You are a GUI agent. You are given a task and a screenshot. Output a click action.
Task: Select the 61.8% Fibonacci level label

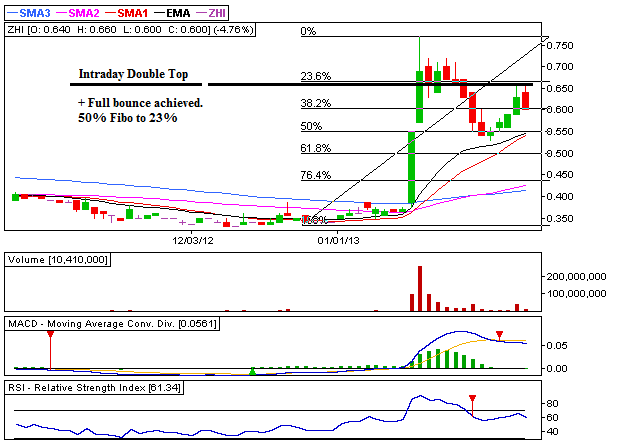tap(315, 148)
